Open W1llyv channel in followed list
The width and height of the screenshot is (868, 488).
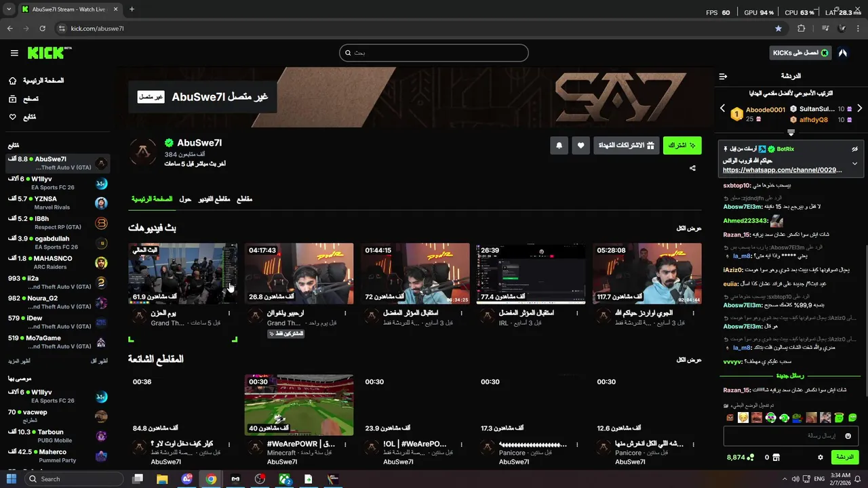[58, 183]
